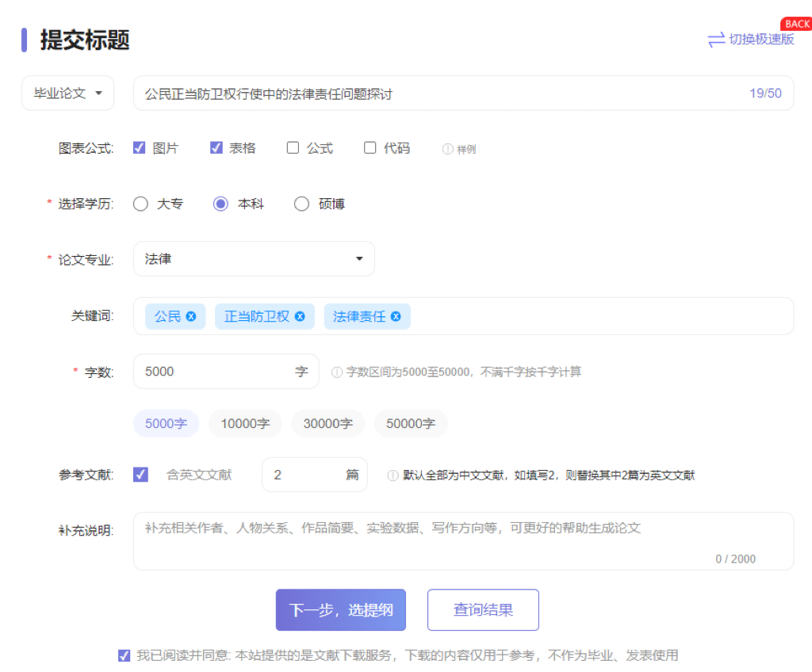Toggle the 含英文文献 checkbox
The width and height of the screenshot is (812, 672).
click(x=140, y=475)
